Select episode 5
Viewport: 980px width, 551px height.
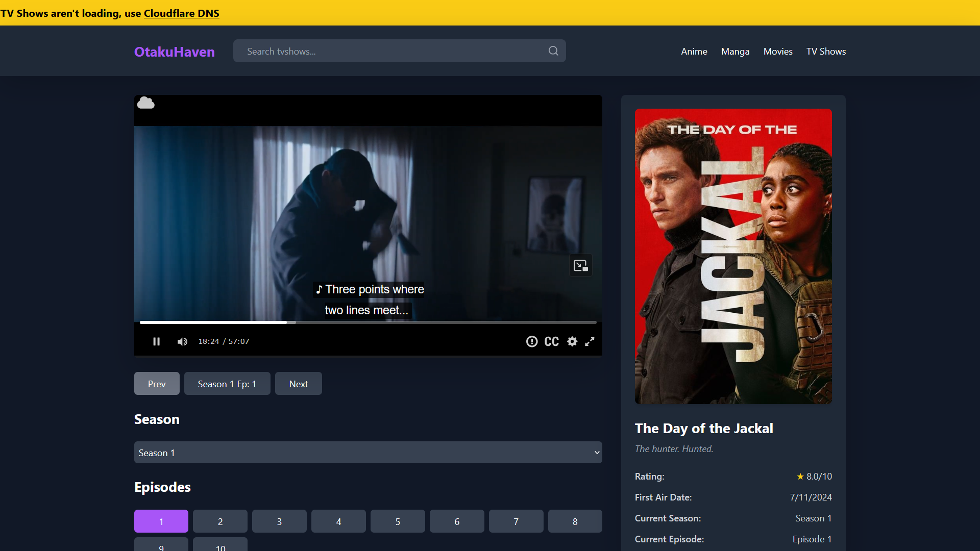pyautogui.click(x=397, y=521)
